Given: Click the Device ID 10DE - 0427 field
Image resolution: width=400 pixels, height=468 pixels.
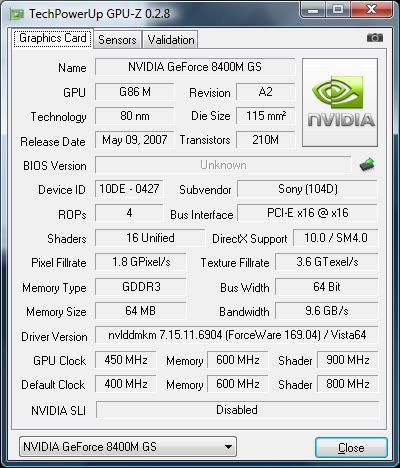Looking at the screenshot, I should tap(129, 189).
